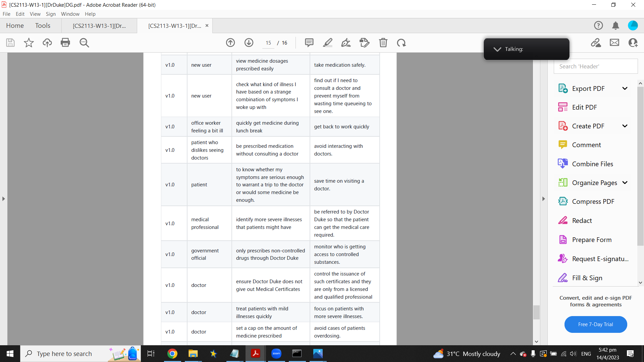The image size is (644, 362).
Task: Click the Print file icon
Action: pos(65,43)
